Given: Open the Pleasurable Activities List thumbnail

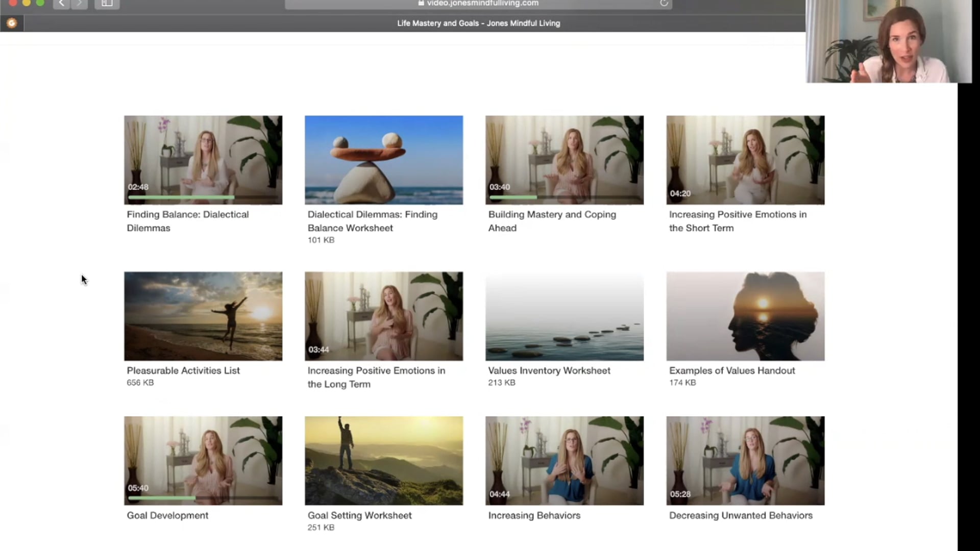Looking at the screenshot, I should (203, 316).
